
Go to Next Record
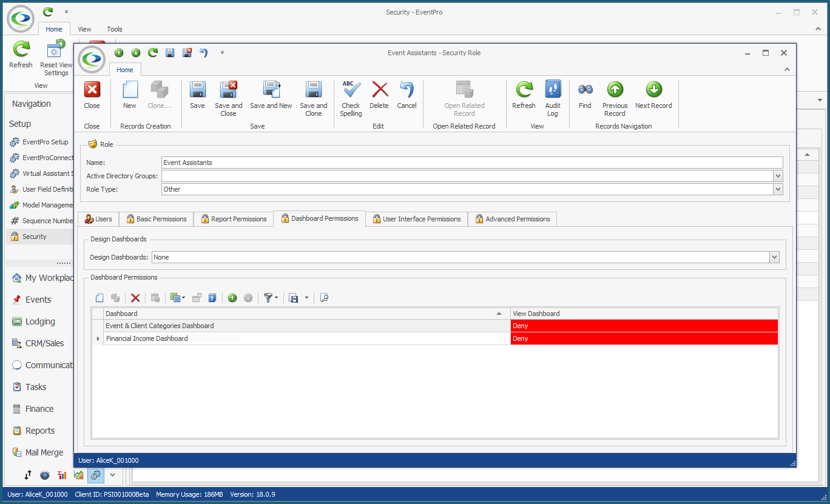[x=653, y=95]
